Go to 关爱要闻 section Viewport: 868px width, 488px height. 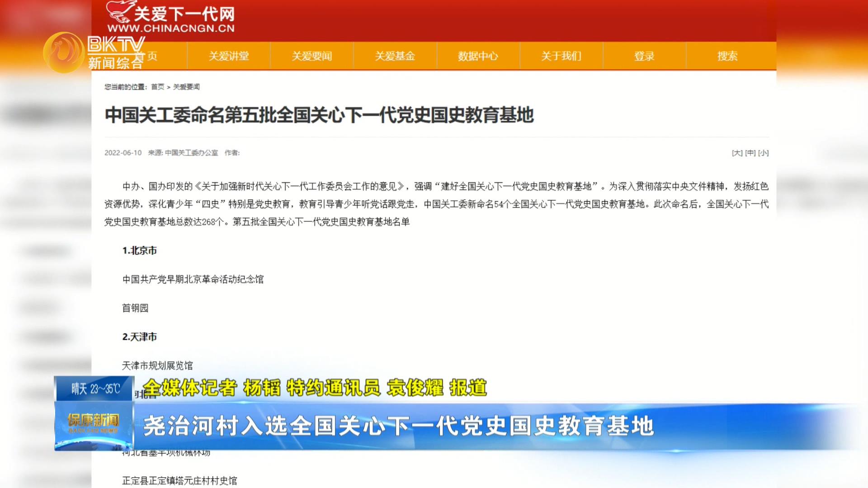(312, 56)
